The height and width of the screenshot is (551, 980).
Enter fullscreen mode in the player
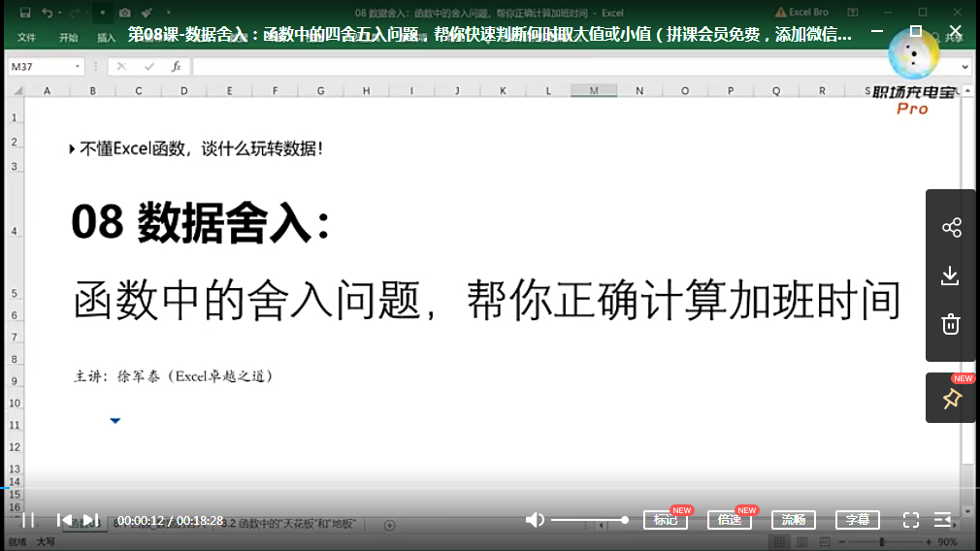pyautogui.click(x=911, y=520)
